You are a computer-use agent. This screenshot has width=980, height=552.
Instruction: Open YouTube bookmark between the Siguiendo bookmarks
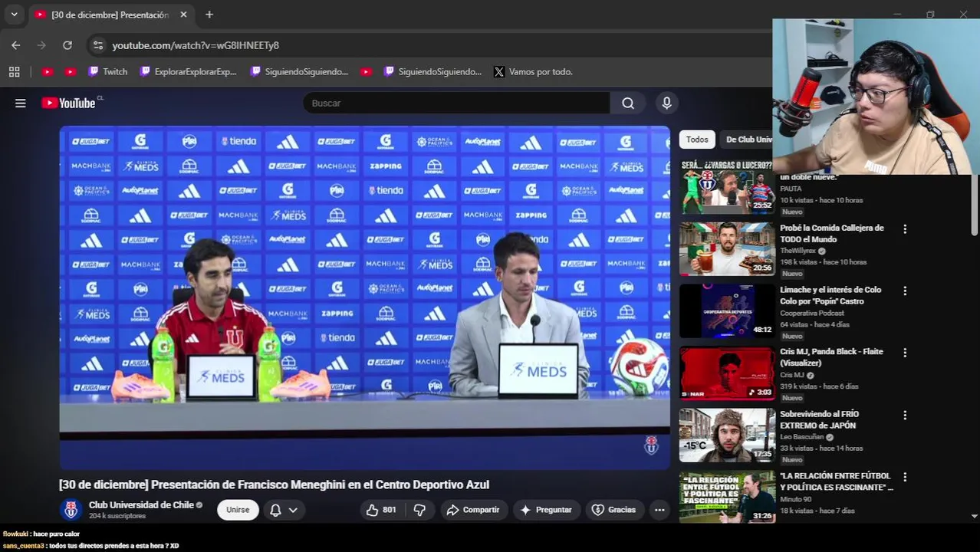click(366, 71)
